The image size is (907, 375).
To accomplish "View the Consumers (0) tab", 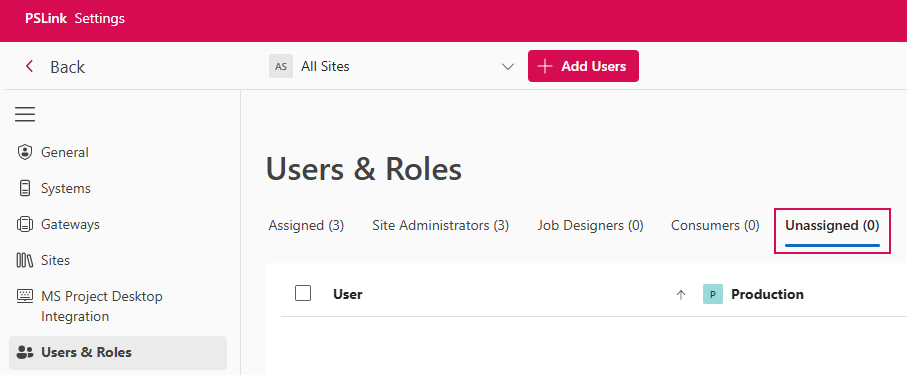I will 715,226.
